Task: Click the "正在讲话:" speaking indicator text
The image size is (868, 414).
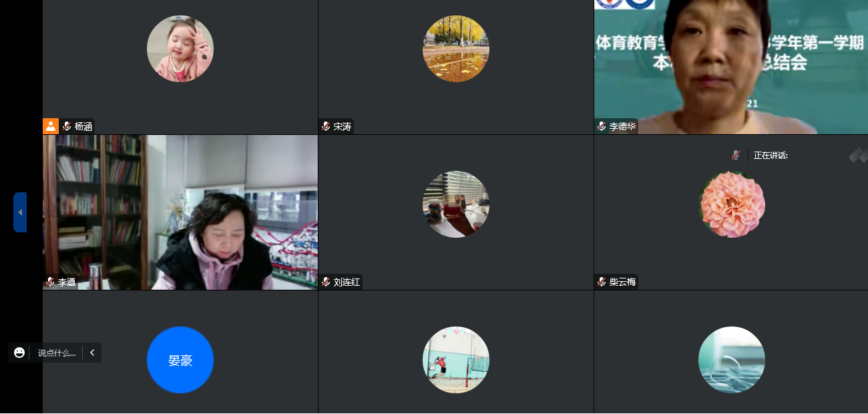Action: pyautogui.click(x=771, y=156)
